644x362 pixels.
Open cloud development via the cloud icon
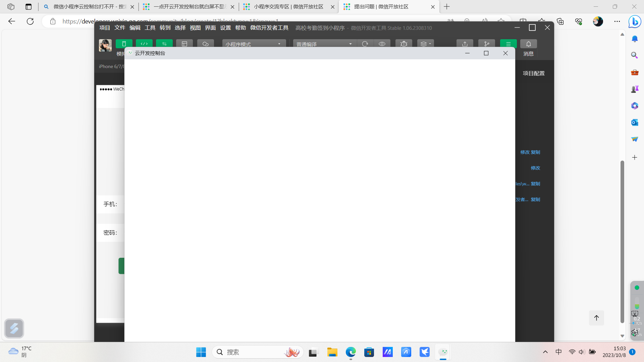coord(205,44)
